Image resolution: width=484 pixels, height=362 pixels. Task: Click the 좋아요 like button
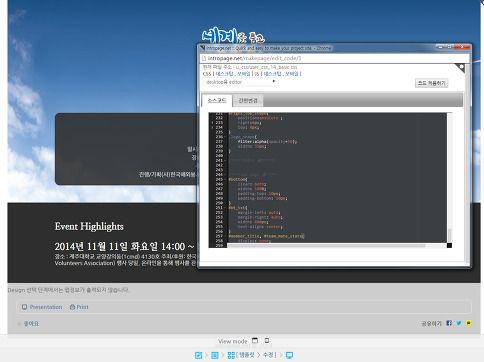point(29,324)
